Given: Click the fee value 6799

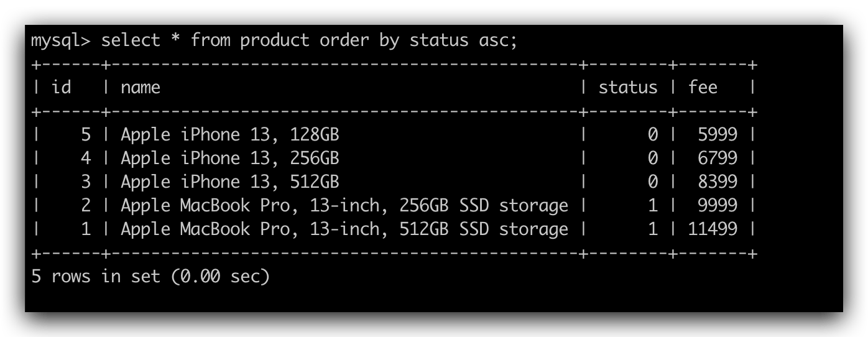Looking at the screenshot, I should [718, 159].
